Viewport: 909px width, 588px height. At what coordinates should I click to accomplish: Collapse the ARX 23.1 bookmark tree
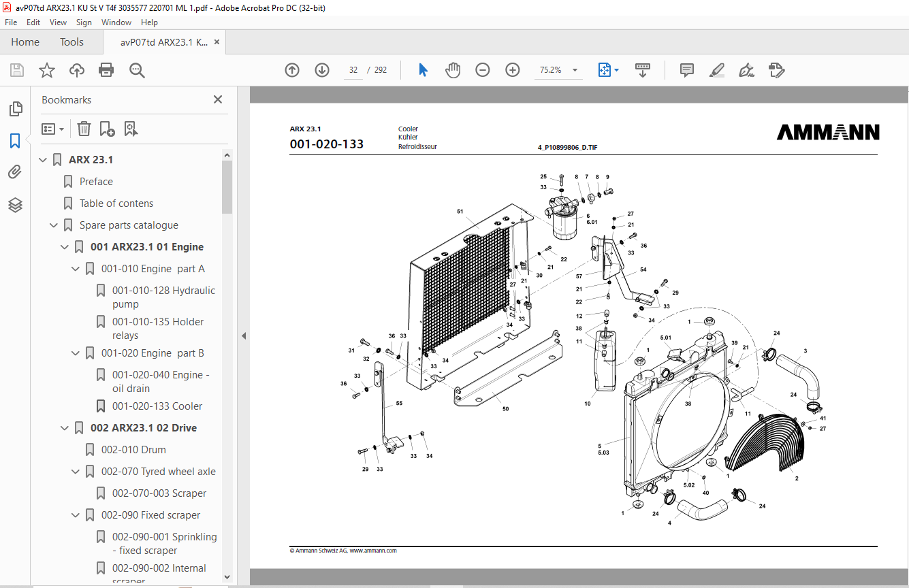43,160
